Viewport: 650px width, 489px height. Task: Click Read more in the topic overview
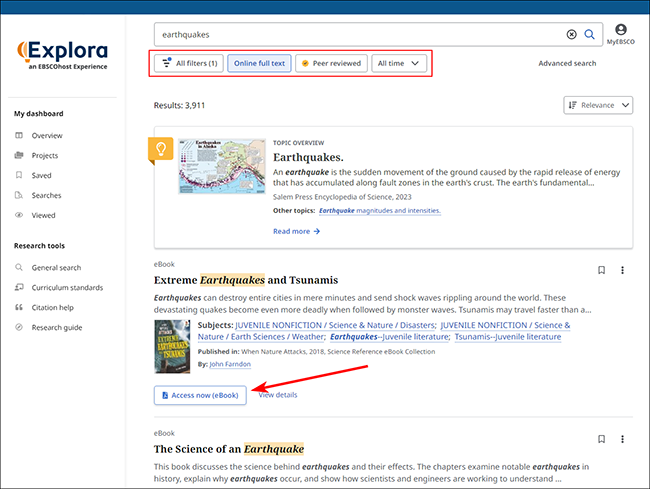pos(296,231)
